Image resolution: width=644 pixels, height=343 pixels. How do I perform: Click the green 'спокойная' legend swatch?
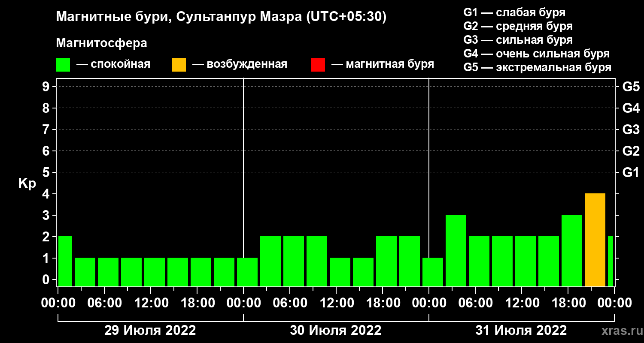tap(63, 65)
